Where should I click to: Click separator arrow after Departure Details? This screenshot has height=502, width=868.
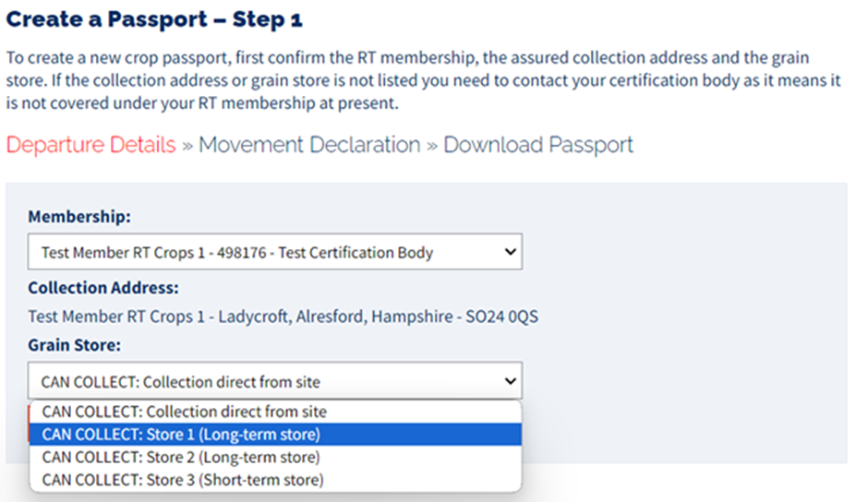187,146
